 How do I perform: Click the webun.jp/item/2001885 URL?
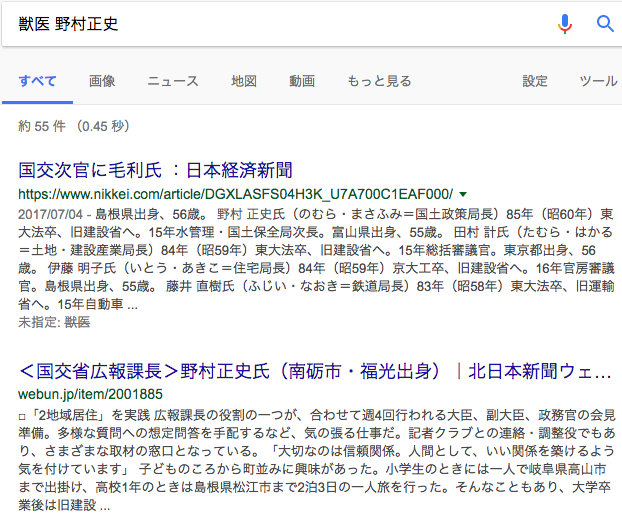click(x=90, y=394)
